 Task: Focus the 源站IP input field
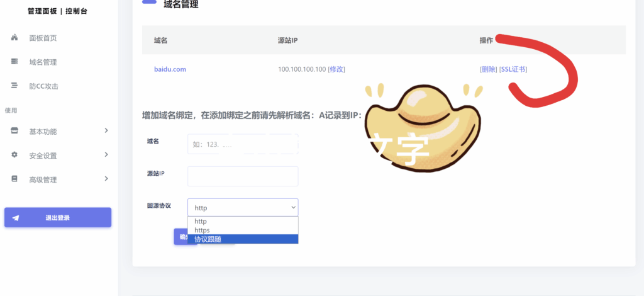(x=243, y=176)
